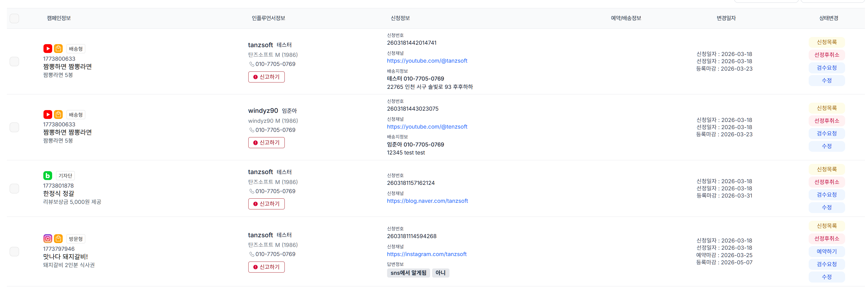The height and width of the screenshot is (293, 868).
Task: Select the 'sns에서 알게됨' answer chip
Action: [x=408, y=273]
